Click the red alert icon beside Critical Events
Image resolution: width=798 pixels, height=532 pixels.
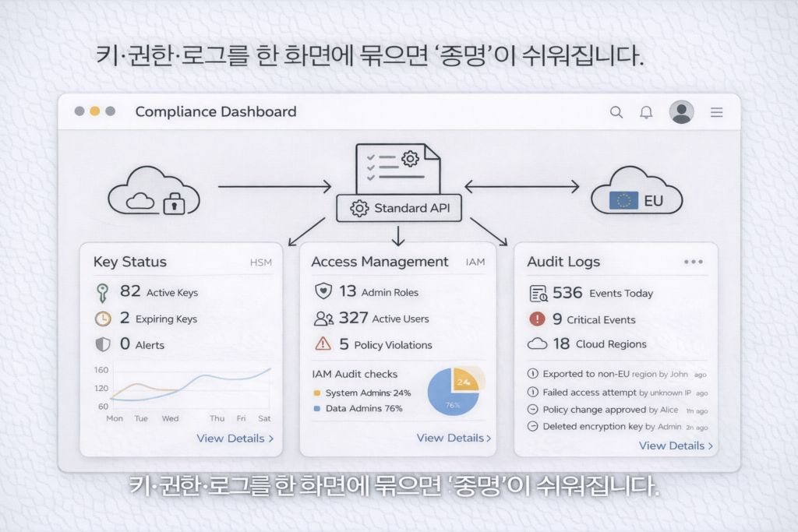[537, 319]
